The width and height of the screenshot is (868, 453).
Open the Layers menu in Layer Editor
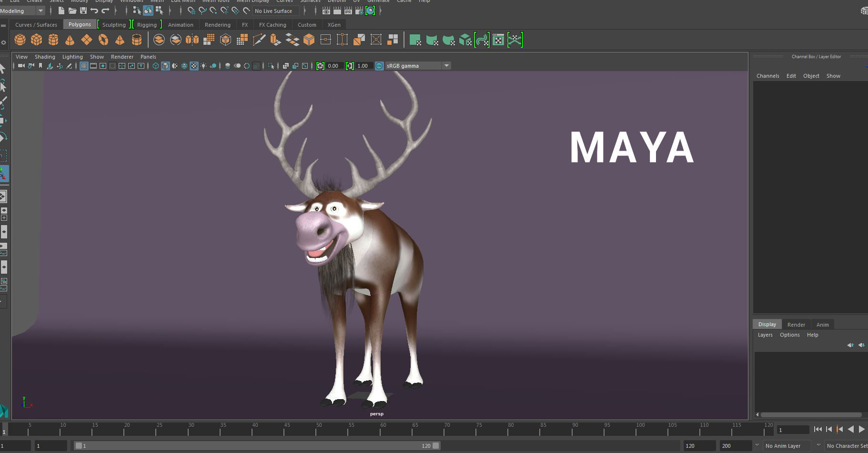[765, 335]
